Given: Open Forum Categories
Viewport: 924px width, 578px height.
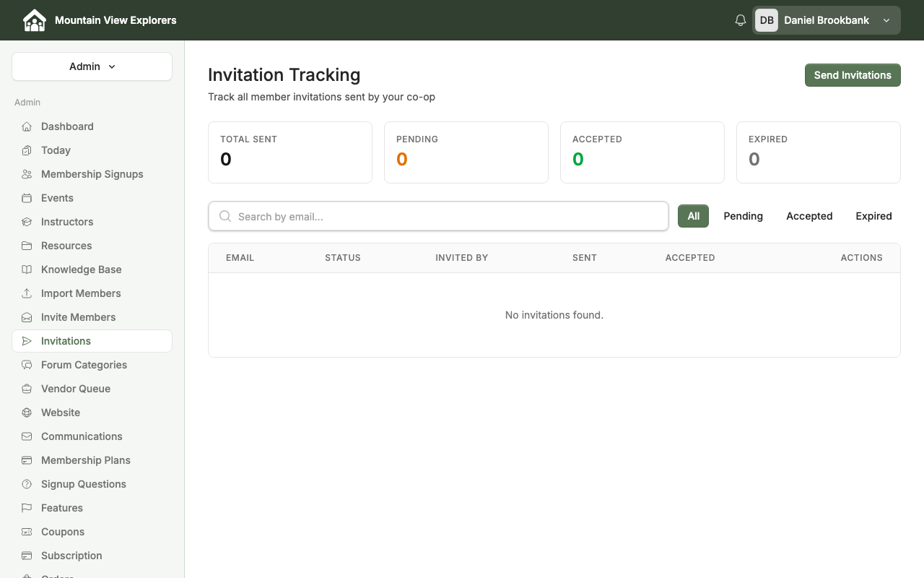Looking at the screenshot, I should click(x=92, y=365).
